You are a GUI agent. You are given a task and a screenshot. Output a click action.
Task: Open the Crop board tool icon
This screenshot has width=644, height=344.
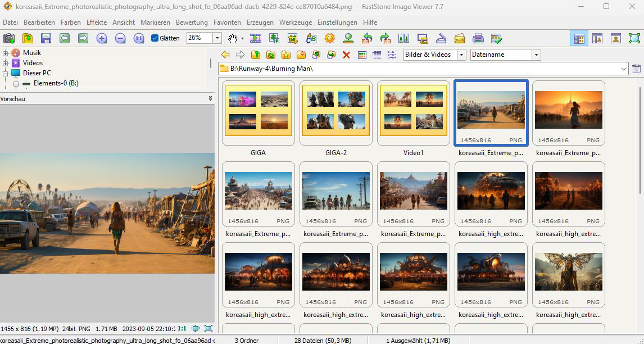292,38
